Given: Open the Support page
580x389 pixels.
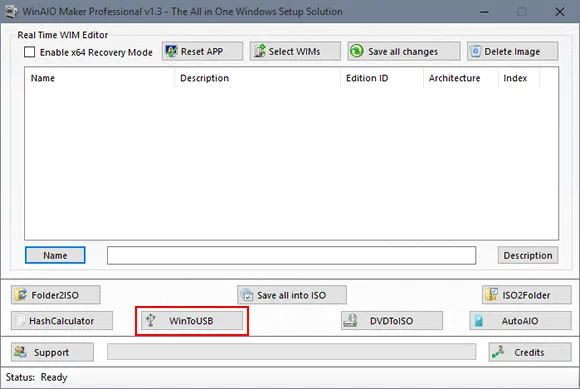Looking at the screenshot, I should click(x=52, y=352).
